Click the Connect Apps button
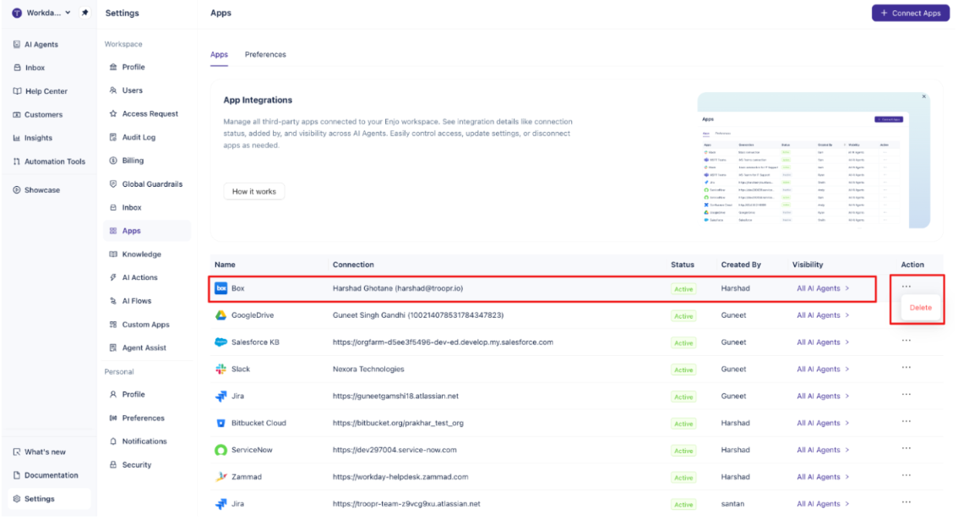 click(x=911, y=14)
